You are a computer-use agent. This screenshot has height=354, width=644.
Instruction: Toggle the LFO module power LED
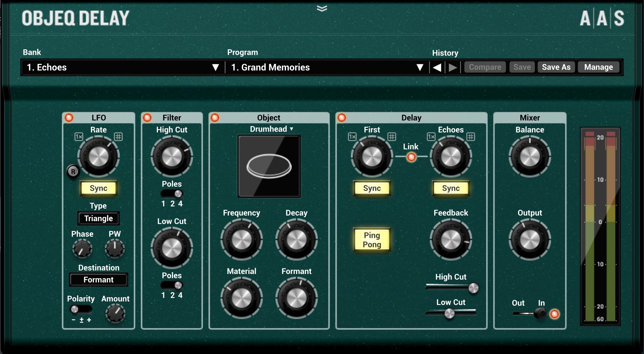(x=69, y=118)
